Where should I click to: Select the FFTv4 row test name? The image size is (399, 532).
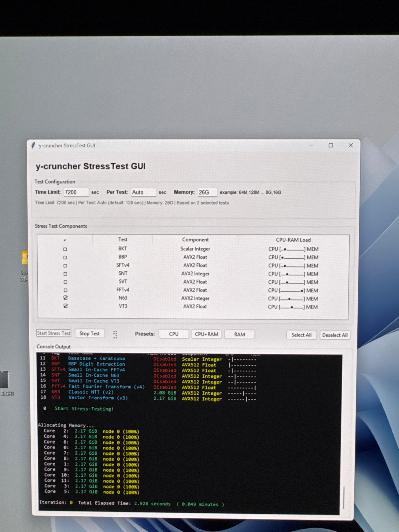[x=123, y=290]
